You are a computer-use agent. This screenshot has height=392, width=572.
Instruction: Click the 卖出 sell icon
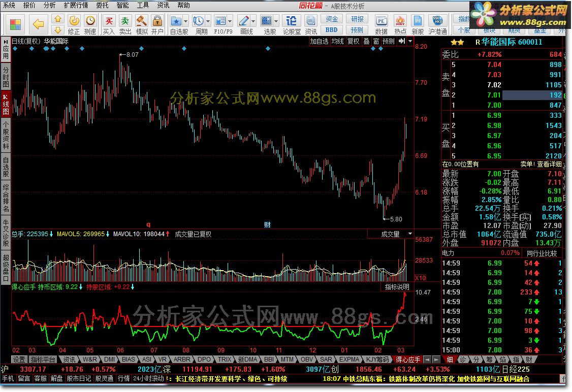125,21
